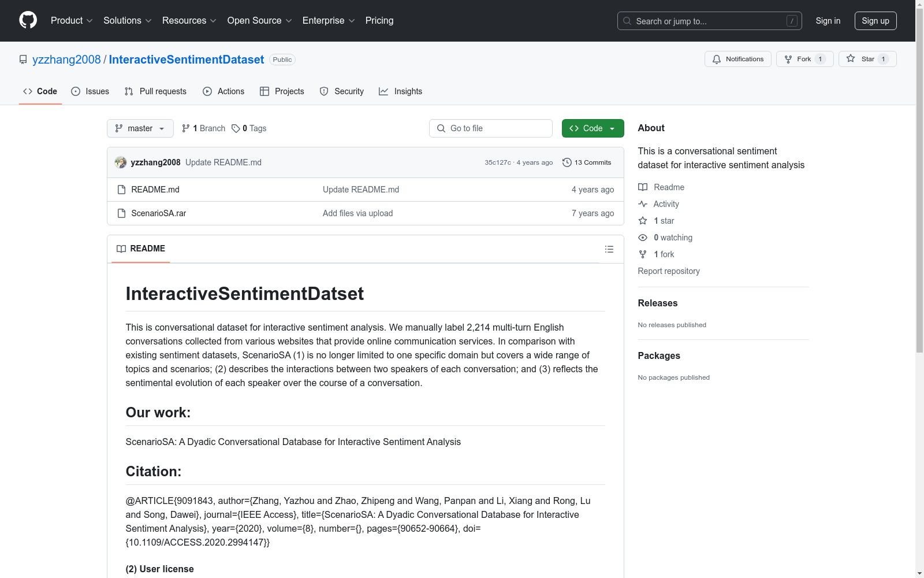View the 1 fork link
924x578 pixels.
point(656,254)
